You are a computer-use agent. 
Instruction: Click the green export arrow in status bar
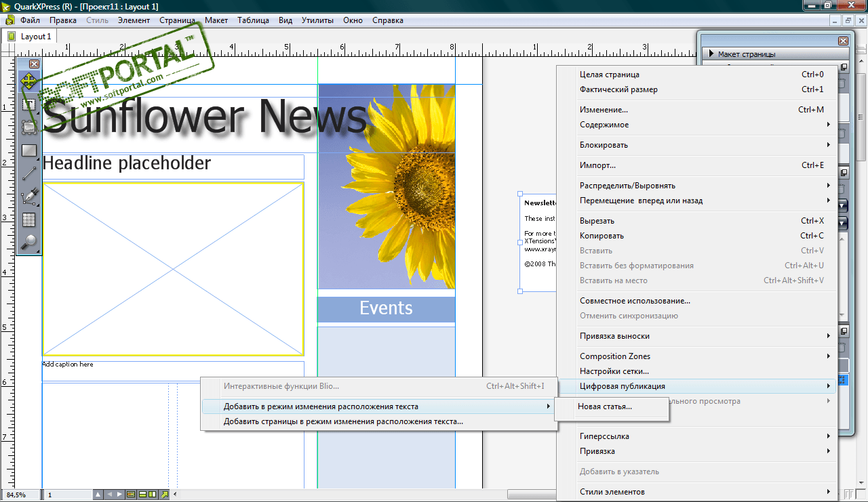click(x=163, y=495)
